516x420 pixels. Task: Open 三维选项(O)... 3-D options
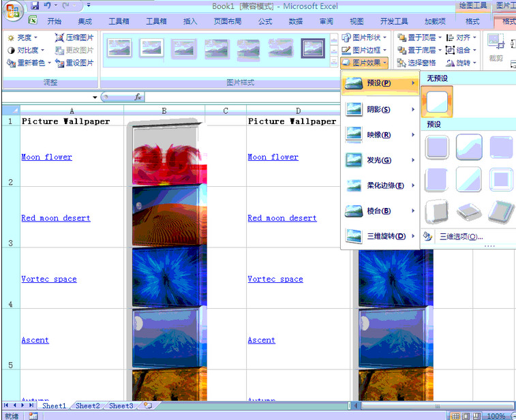tap(461, 237)
